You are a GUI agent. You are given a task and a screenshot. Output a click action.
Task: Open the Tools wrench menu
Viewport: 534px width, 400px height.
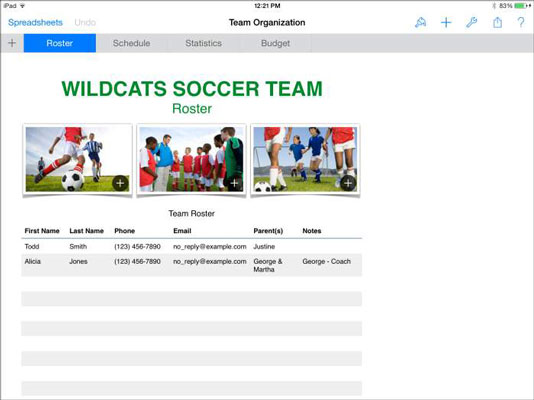coord(471,22)
